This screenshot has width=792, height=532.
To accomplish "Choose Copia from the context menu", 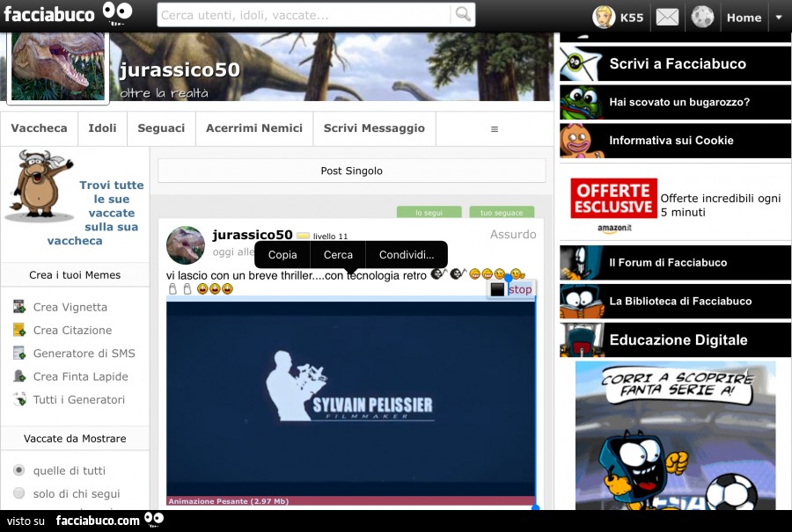I will pos(282,255).
